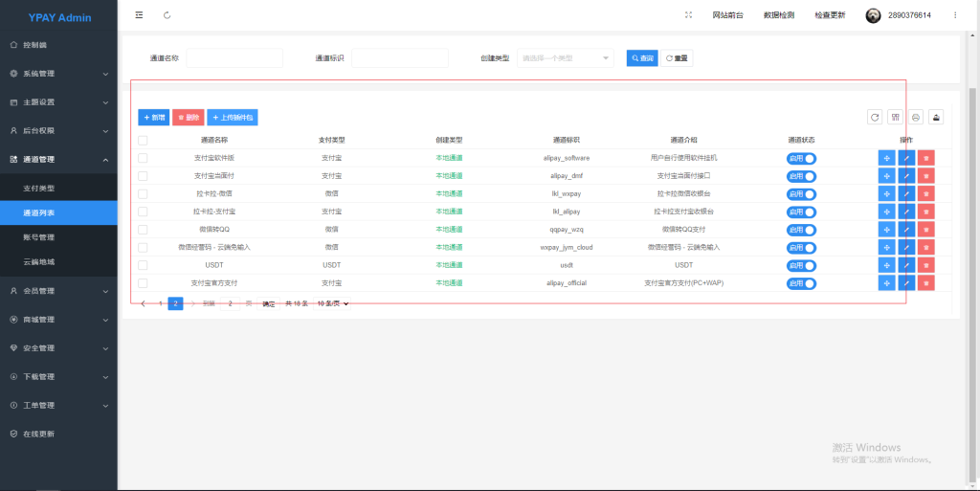Viewport: 980px width, 491px height.
Task: Refresh the channel table with the toolbar refresh icon
Action: [x=875, y=117]
